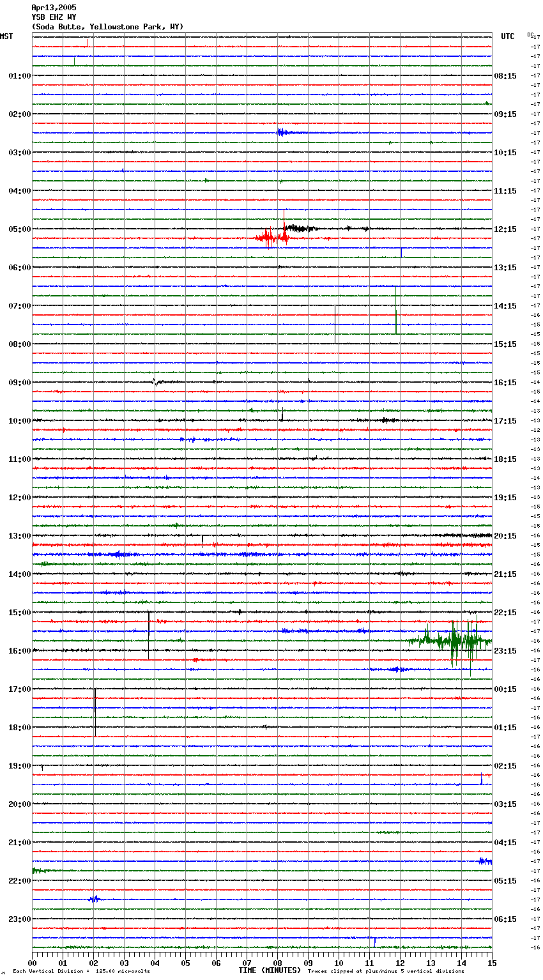
Task: Click the UTC time label '09:15'
Action: [x=505, y=114]
